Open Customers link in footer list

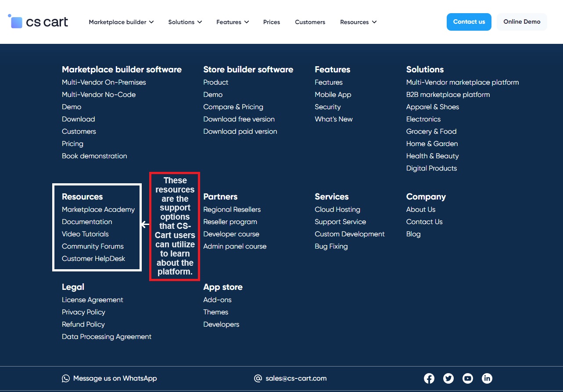pos(79,132)
